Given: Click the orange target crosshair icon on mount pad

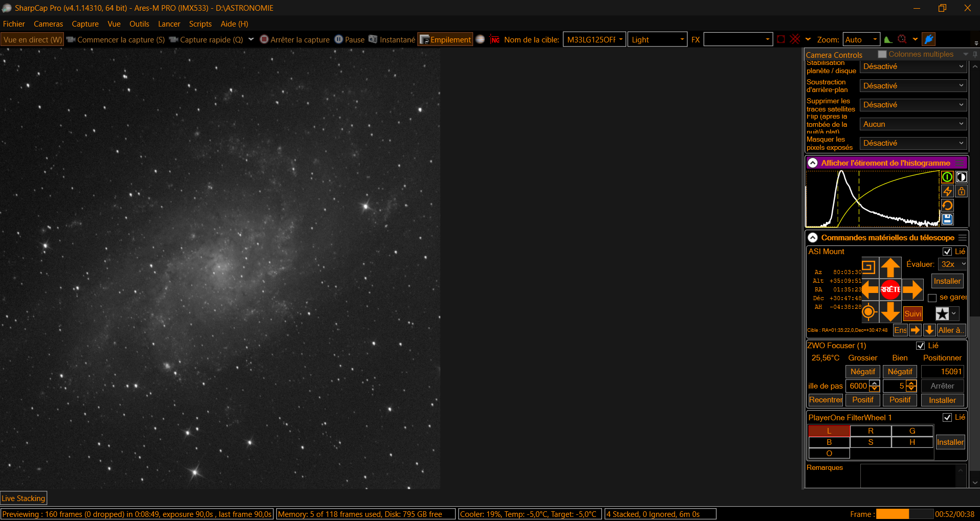Looking at the screenshot, I should [868, 311].
